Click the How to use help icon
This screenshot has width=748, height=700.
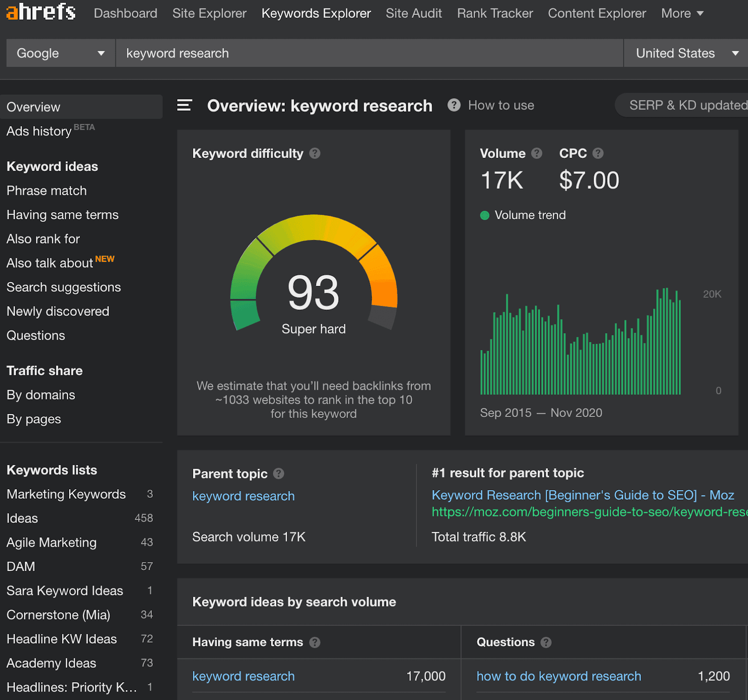[453, 105]
